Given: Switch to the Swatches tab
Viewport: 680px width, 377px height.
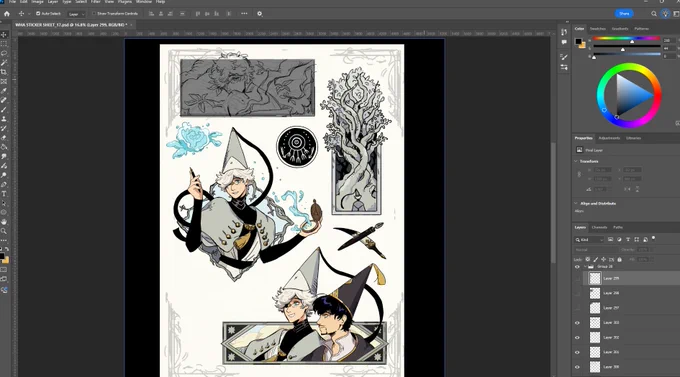Looking at the screenshot, I should point(598,29).
